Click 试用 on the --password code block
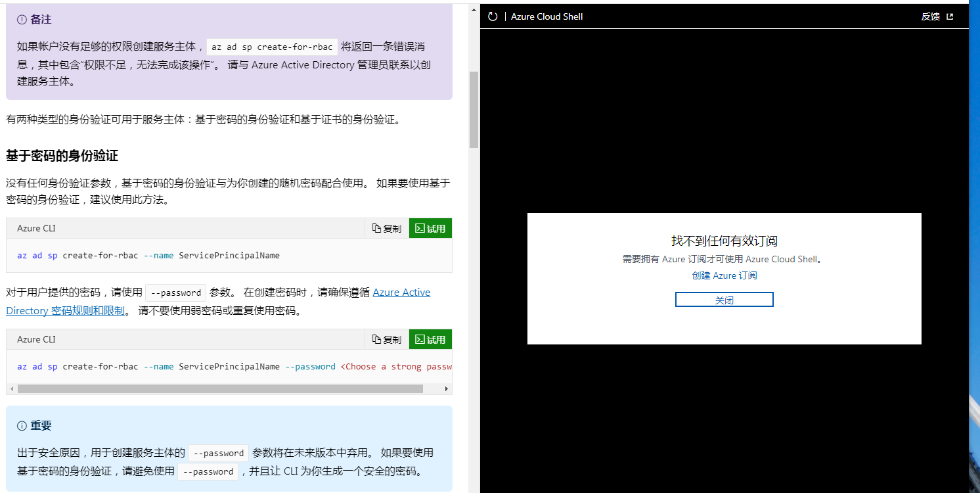The width and height of the screenshot is (980, 493). [x=430, y=339]
